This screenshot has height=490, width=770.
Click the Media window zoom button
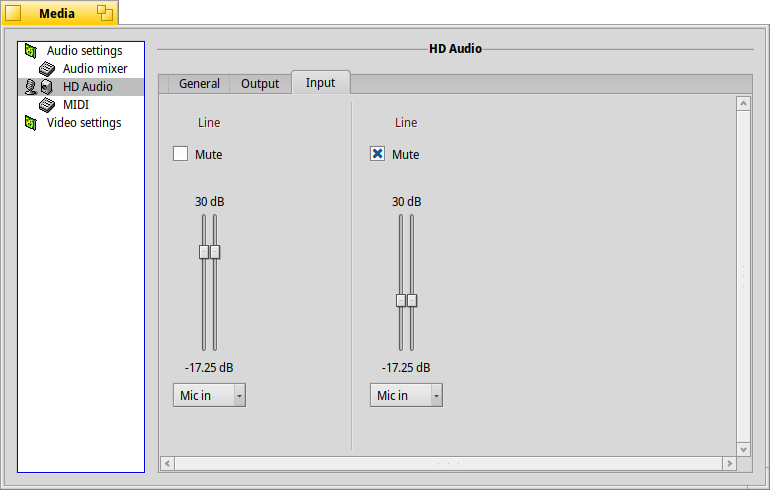click(x=105, y=13)
